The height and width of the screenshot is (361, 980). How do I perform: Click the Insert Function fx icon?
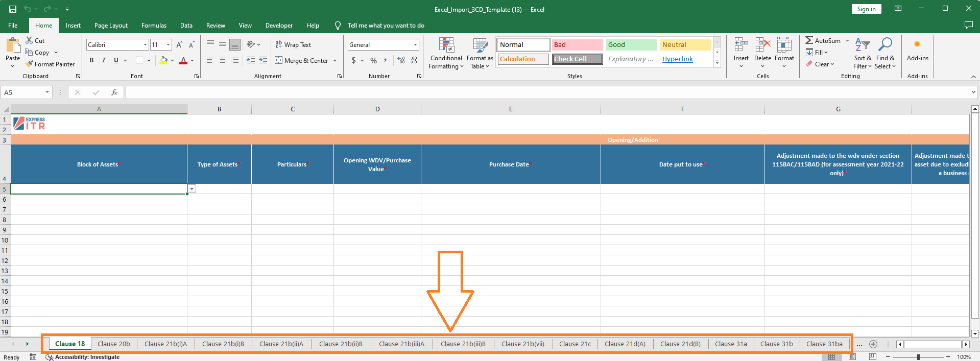[114, 92]
